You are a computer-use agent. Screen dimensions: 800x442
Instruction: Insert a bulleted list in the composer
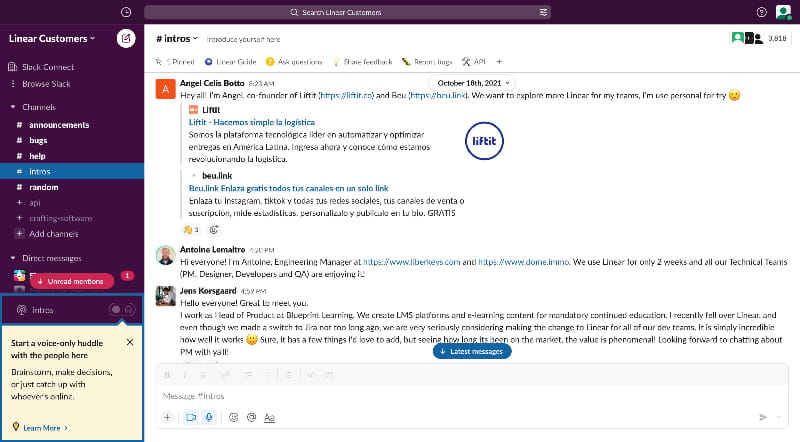[266, 375]
